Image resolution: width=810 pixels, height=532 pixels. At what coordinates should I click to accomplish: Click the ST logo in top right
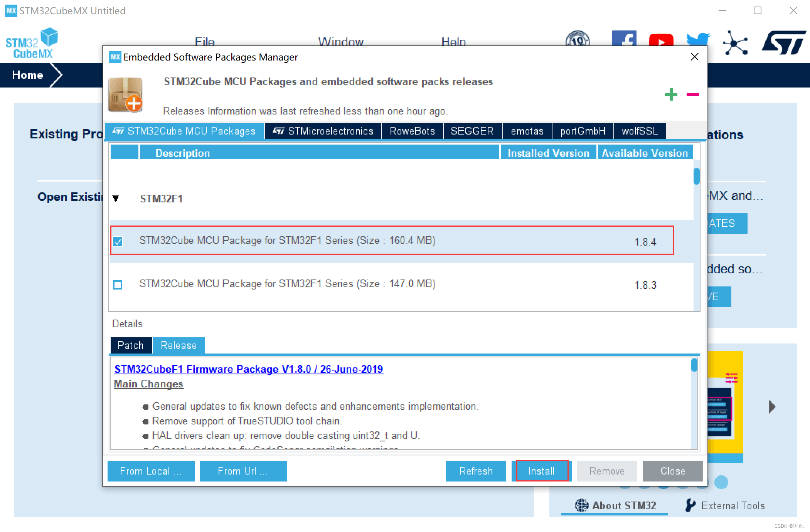pyautogui.click(x=784, y=42)
